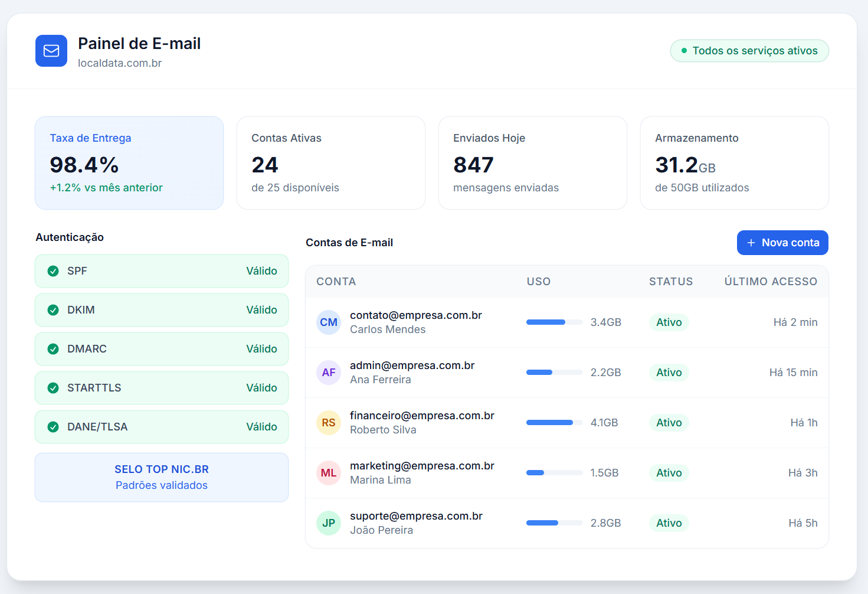Select the Contas Ativas card
868x594 pixels.
point(330,163)
